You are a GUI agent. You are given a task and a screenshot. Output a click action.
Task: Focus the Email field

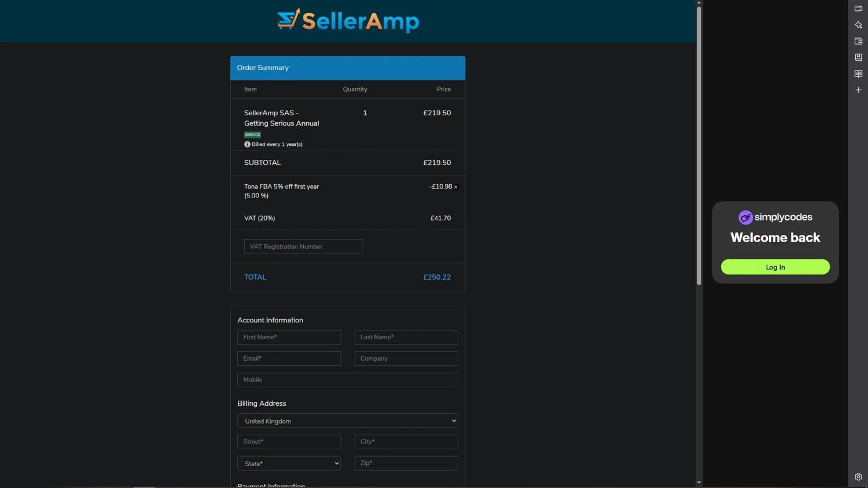289,358
